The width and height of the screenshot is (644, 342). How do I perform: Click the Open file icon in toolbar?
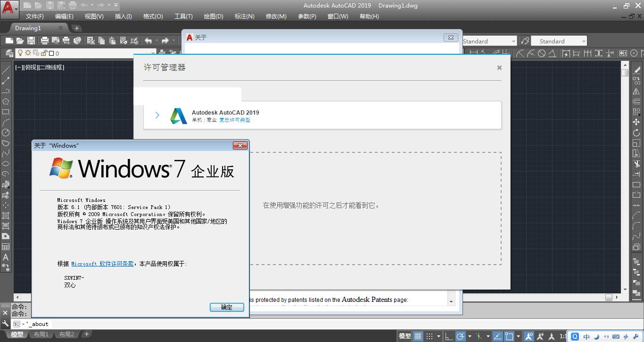(20, 41)
